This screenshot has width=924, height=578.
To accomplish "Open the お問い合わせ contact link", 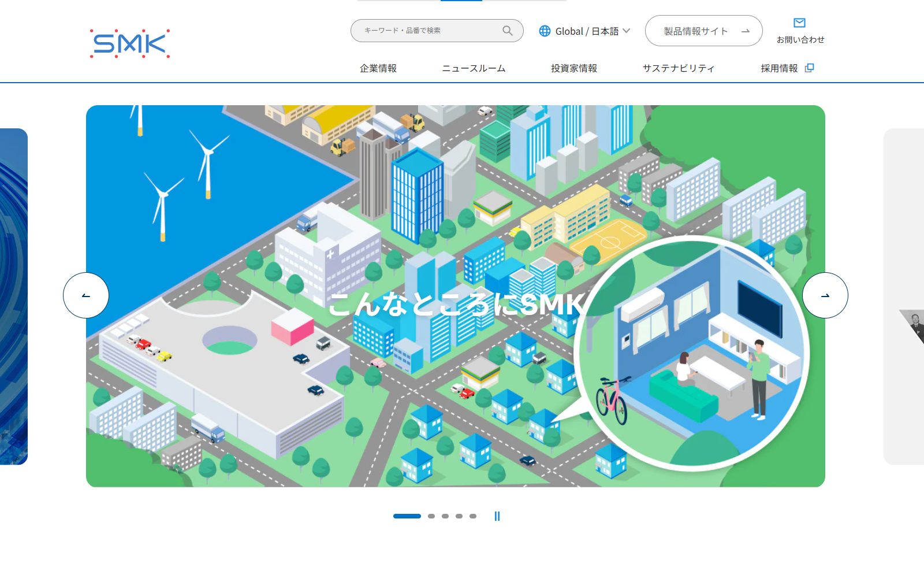I will point(800,31).
